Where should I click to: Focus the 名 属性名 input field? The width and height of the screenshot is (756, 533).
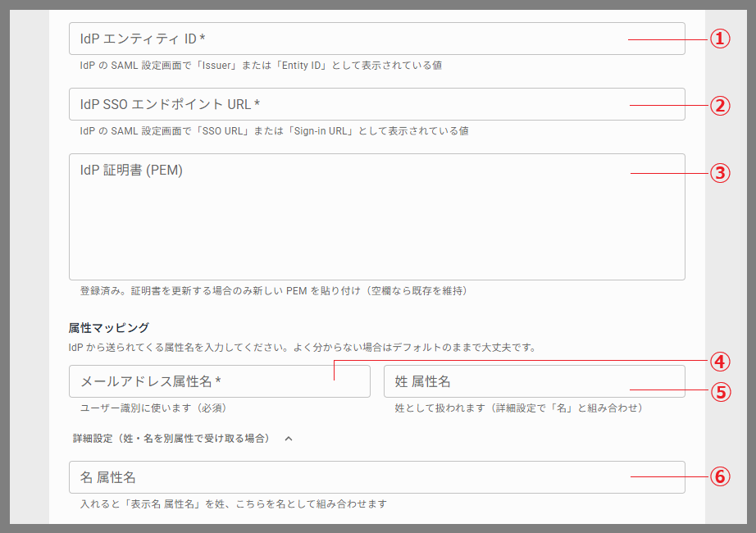376,477
